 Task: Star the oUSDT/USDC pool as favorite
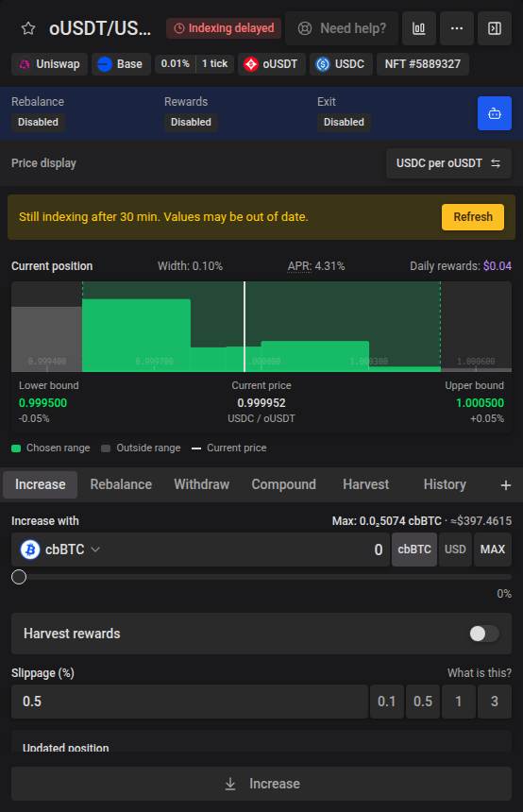(x=28, y=28)
